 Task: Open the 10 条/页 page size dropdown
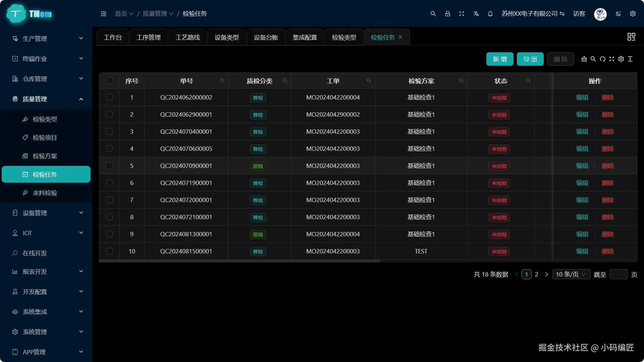[571, 275]
